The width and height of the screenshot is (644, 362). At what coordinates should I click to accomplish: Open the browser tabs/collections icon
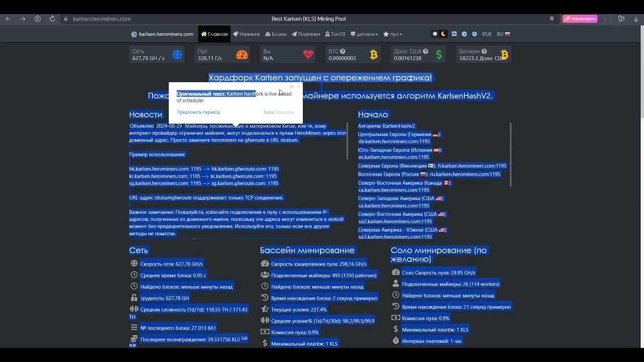tap(621, 19)
